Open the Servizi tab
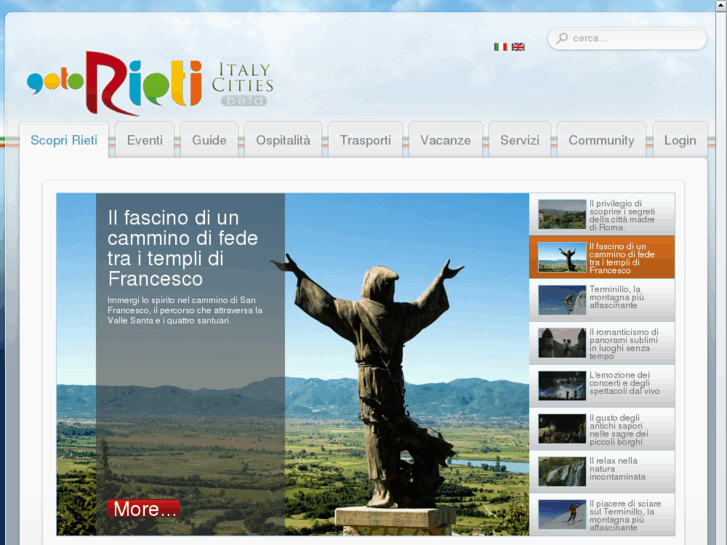727x545 pixels. point(519,140)
